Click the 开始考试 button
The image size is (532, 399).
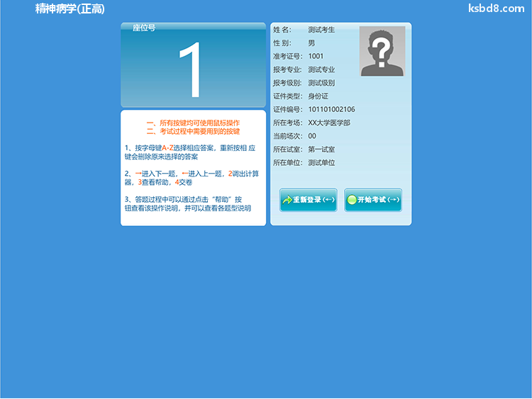tap(373, 200)
